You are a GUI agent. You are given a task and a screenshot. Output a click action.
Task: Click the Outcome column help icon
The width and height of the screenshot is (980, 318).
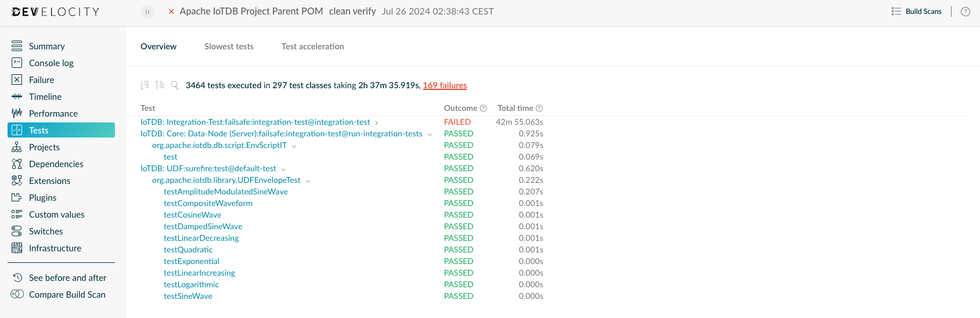pyautogui.click(x=484, y=109)
